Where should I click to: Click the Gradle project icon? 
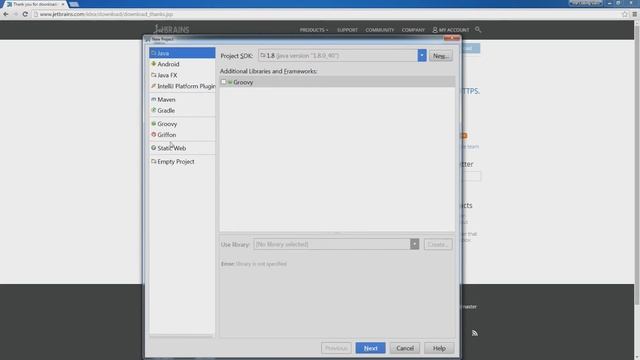click(x=153, y=110)
